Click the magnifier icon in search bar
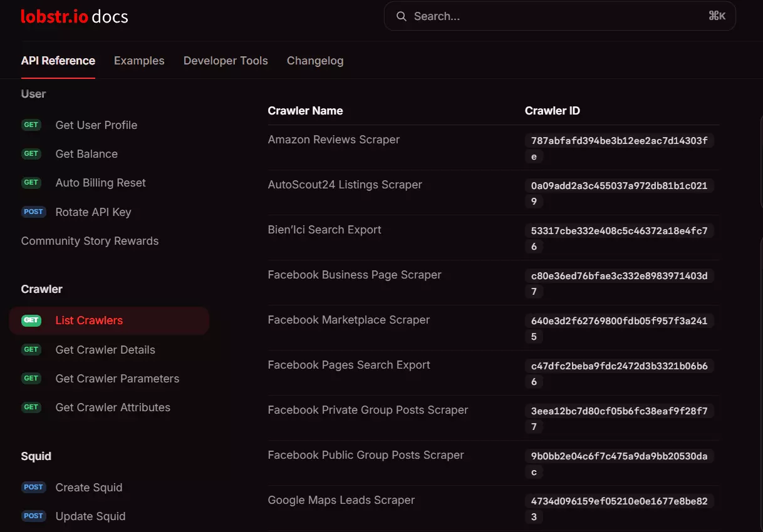Screen dimensions: 763x532 (x=402, y=16)
